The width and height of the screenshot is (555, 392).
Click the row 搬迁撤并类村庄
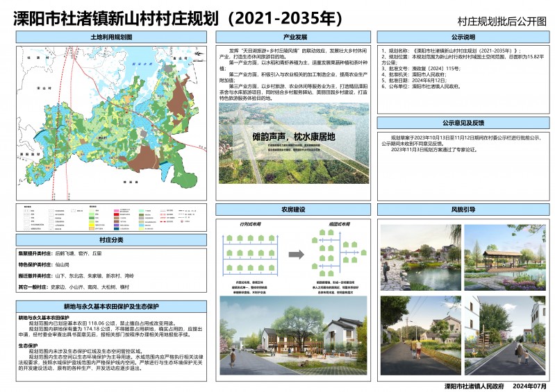coord(76,276)
